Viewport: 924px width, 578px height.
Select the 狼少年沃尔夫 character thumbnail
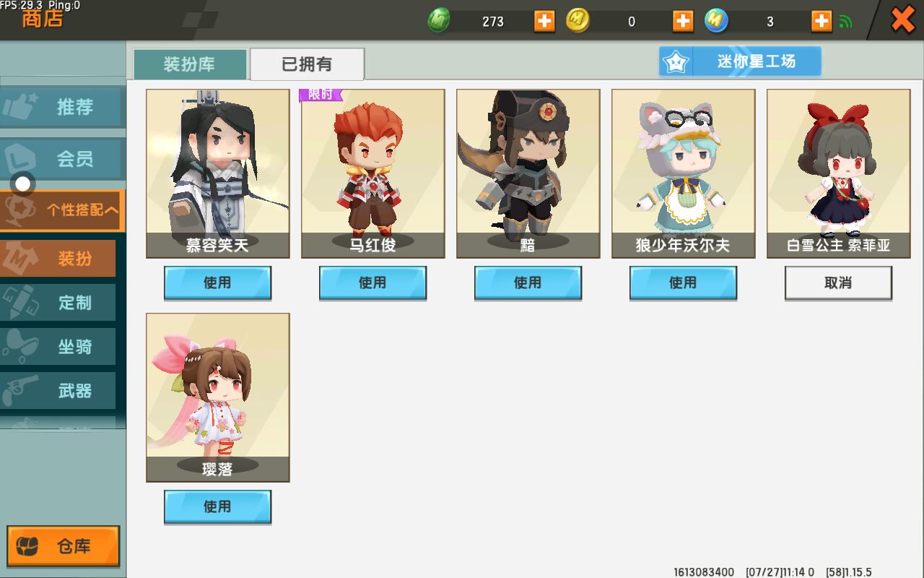tap(683, 173)
